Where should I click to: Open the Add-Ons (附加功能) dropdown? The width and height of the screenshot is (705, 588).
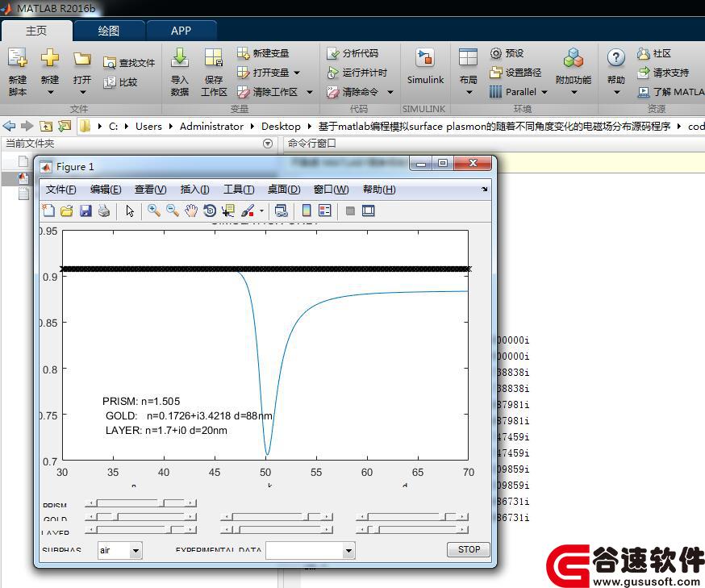pos(574,72)
